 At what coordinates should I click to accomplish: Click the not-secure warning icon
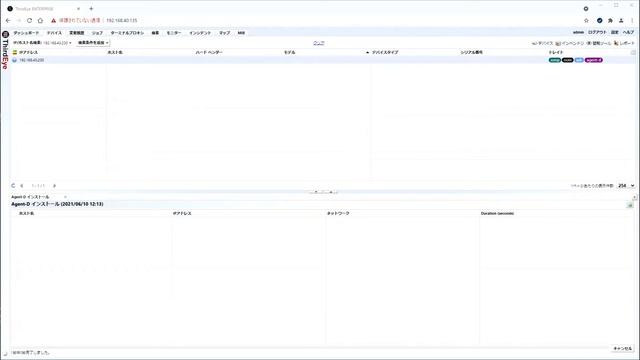(x=53, y=20)
